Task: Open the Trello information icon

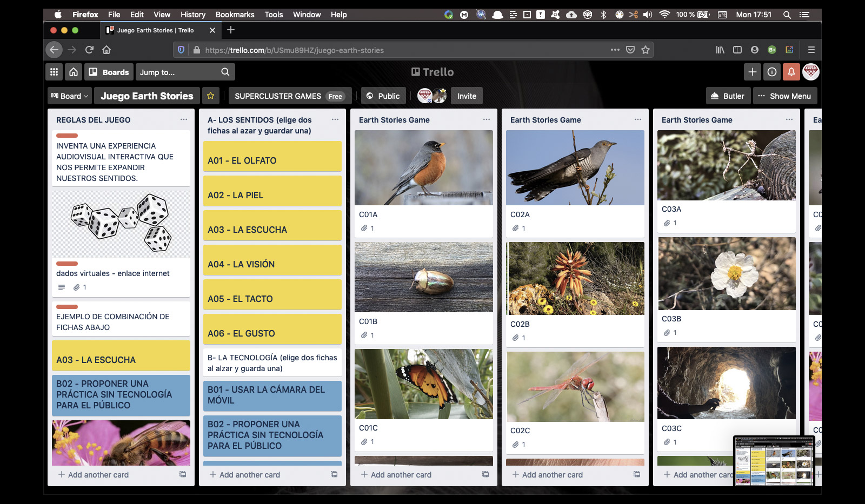Action: tap(772, 72)
